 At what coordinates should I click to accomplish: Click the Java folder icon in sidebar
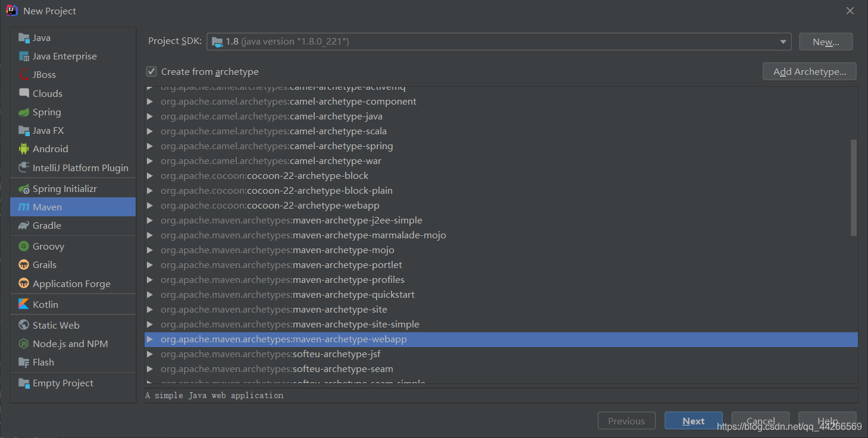coord(24,37)
